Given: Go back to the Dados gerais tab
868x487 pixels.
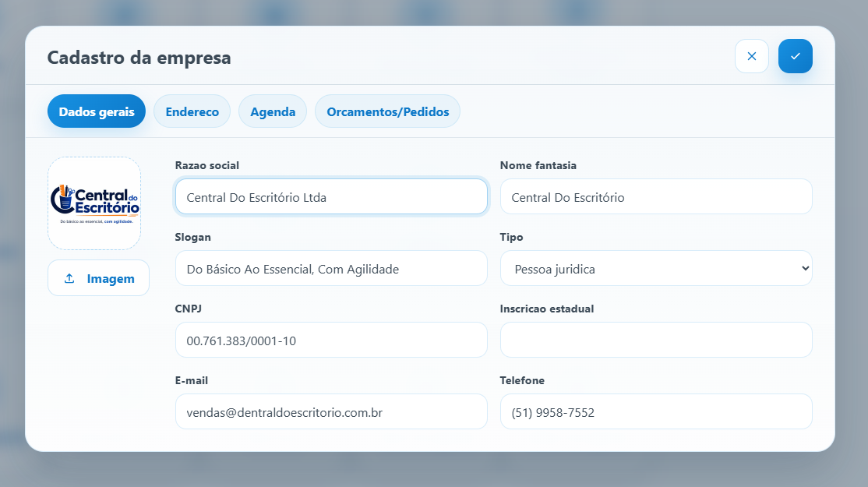Looking at the screenshot, I should pyautogui.click(x=96, y=111).
